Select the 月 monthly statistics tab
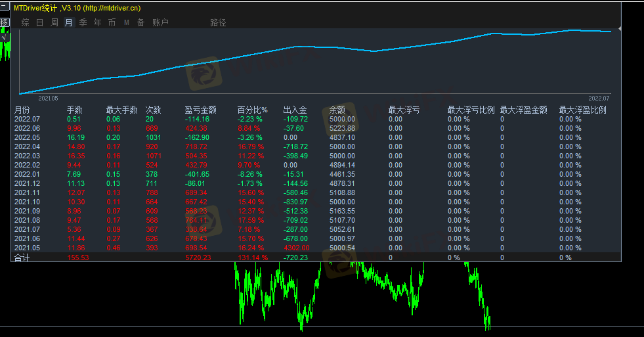Screen dimensions: 644x337 (69, 22)
